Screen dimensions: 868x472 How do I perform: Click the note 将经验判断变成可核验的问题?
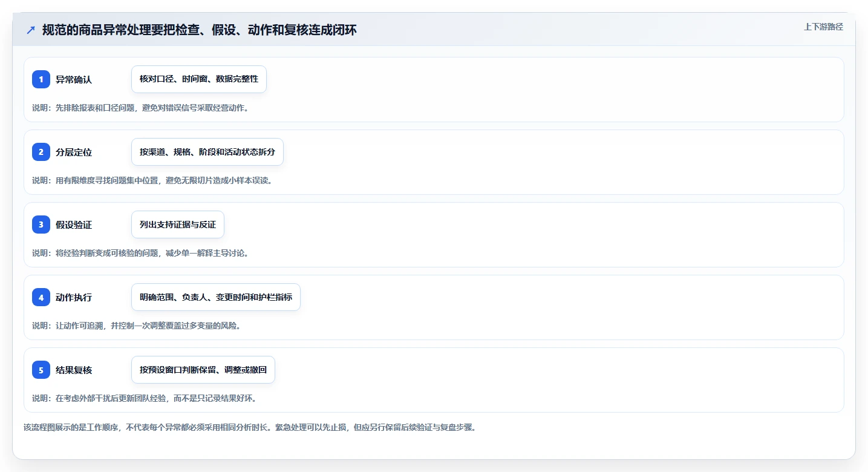[x=140, y=253]
